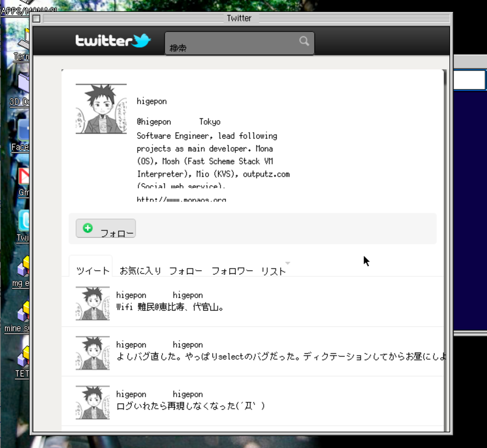Click second higepon name on Wifi 難民 tweet

click(188, 295)
